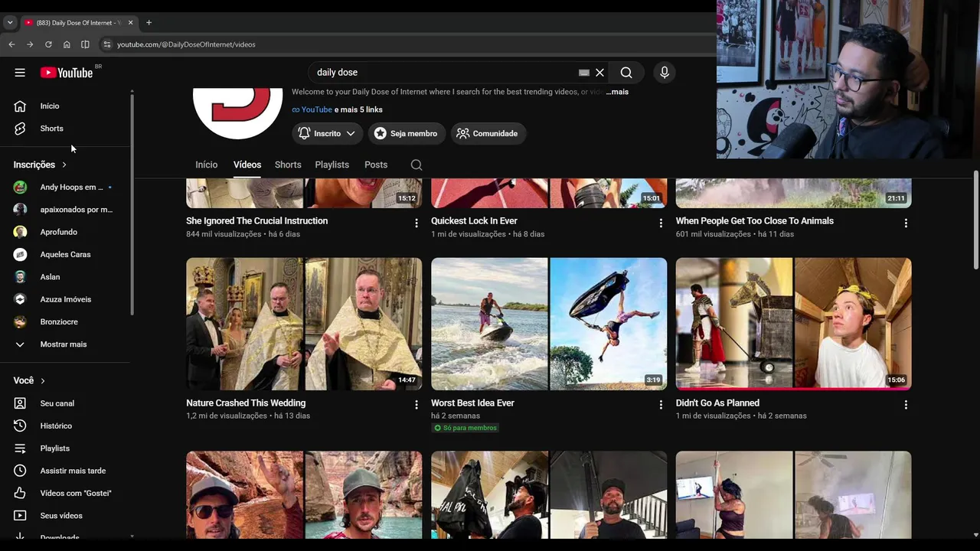The image size is (980, 551).
Task: Open the YouTube channel link
Action: [x=312, y=109]
